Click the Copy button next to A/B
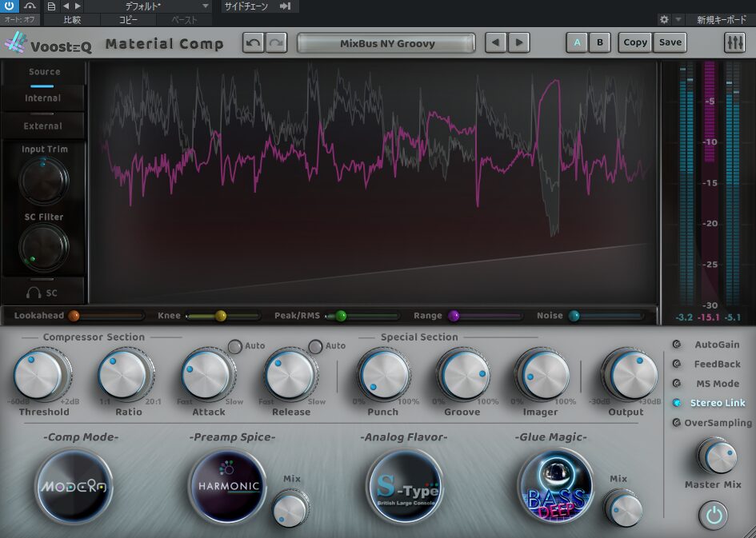The image size is (756, 538). pos(635,43)
